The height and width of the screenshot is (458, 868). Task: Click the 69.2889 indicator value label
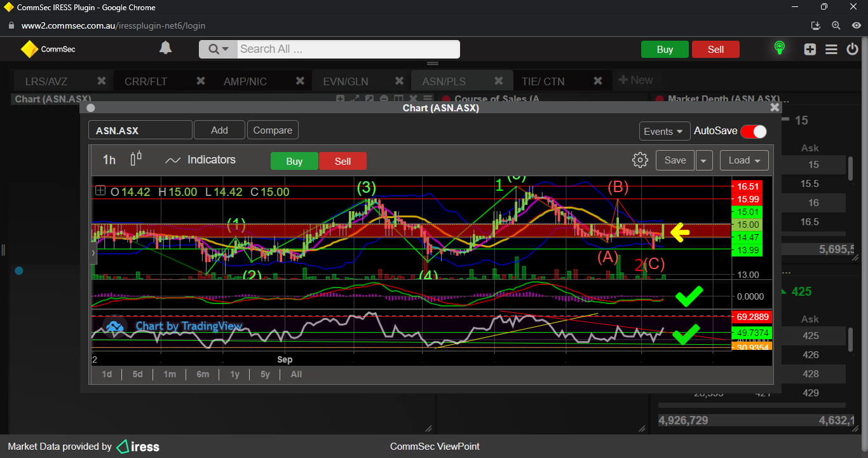tap(751, 316)
